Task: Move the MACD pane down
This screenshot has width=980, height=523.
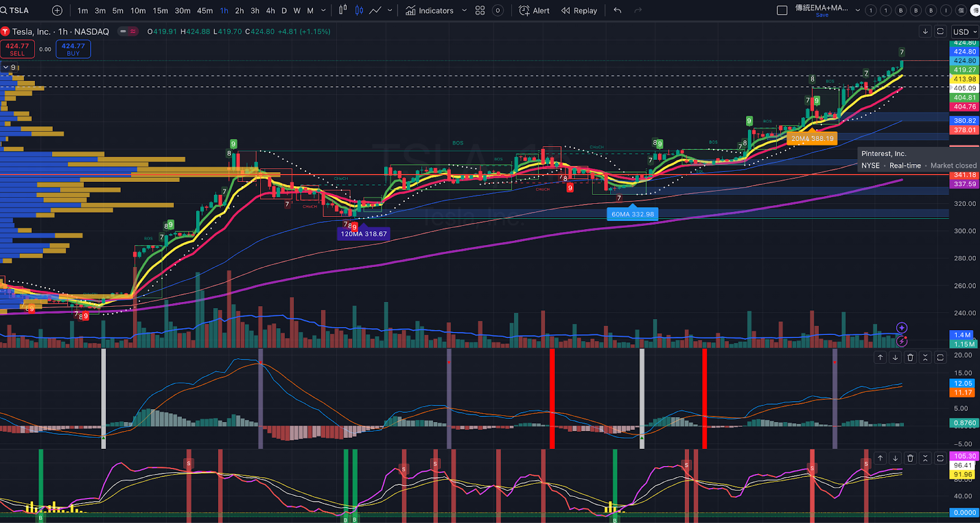Action: point(895,358)
